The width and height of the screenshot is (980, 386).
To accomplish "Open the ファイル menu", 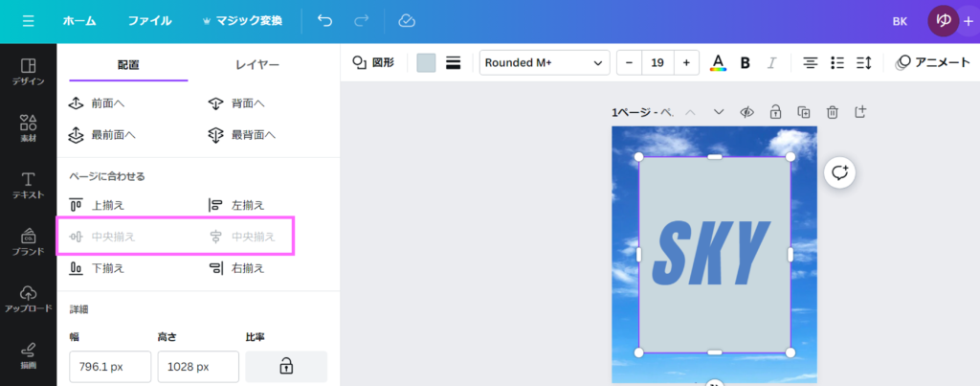I will point(149,21).
